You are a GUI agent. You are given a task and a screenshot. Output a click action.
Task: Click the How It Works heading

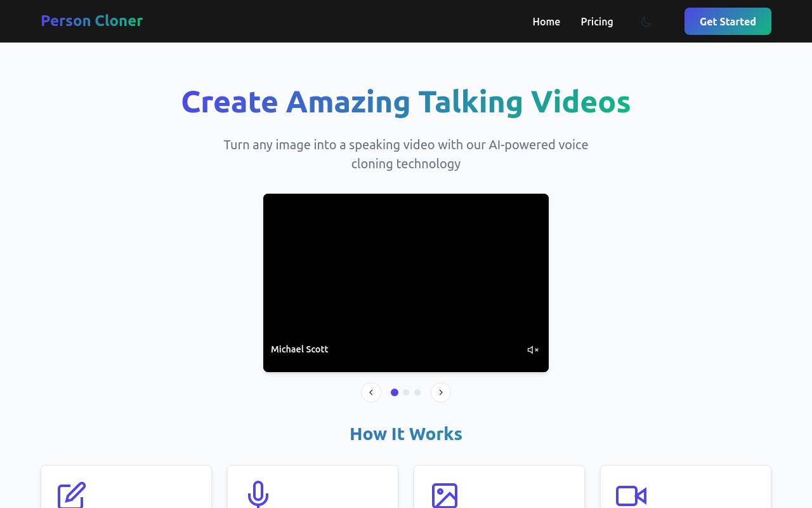point(406,434)
